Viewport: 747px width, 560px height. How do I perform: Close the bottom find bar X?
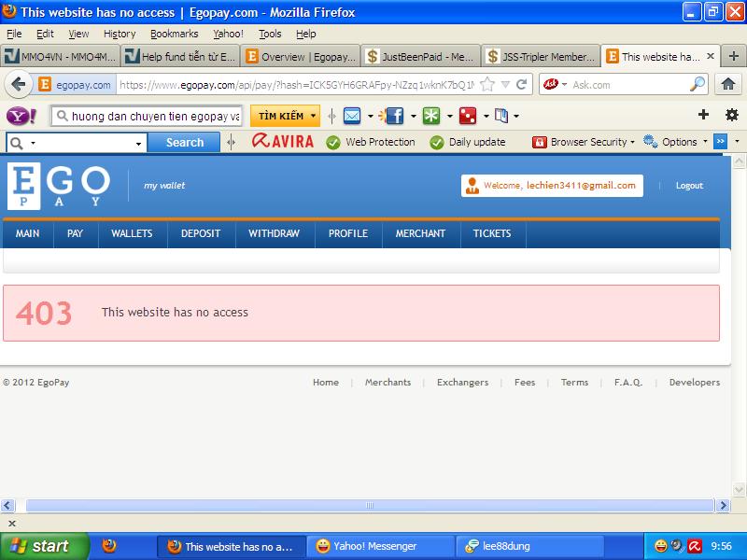click(x=12, y=524)
